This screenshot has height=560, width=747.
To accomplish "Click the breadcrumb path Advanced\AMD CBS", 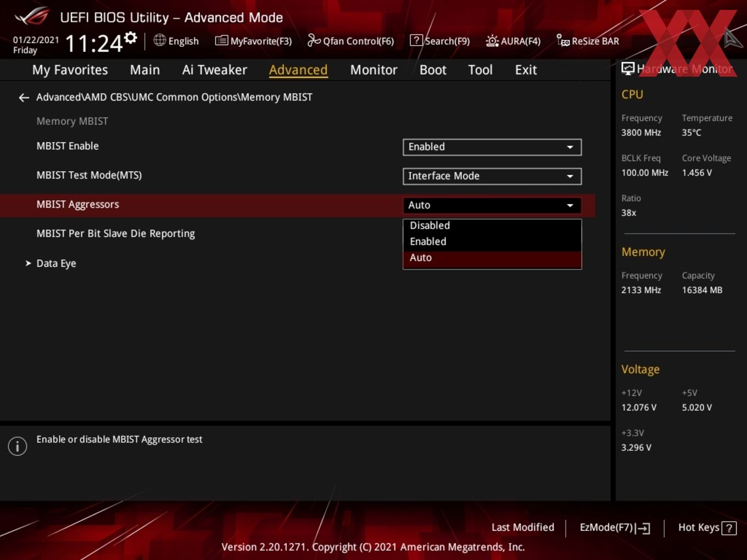I will click(x=174, y=97).
